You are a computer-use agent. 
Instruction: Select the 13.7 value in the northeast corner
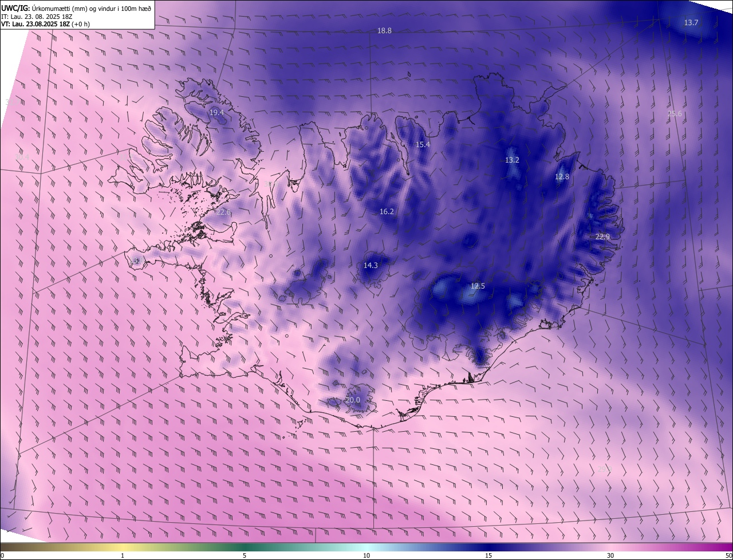point(691,23)
